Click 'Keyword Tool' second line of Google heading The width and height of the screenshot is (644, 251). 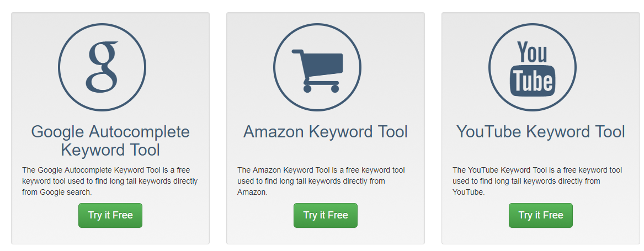[110, 150]
